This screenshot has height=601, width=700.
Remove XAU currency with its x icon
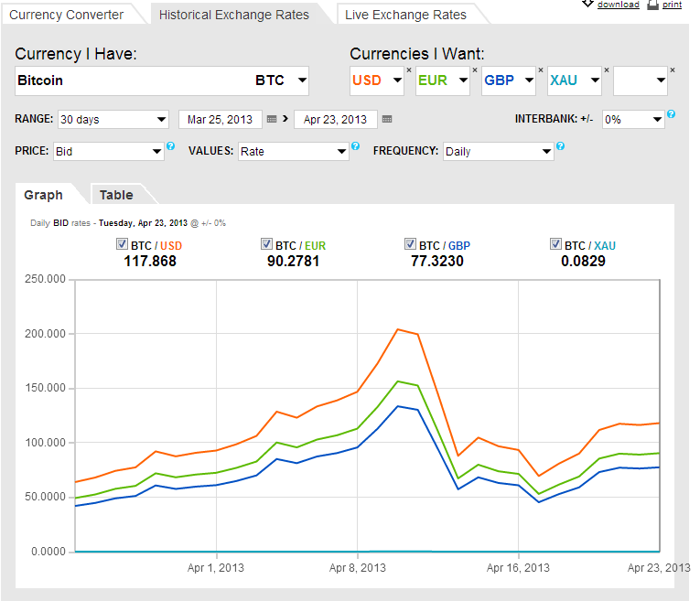(x=607, y=70)
